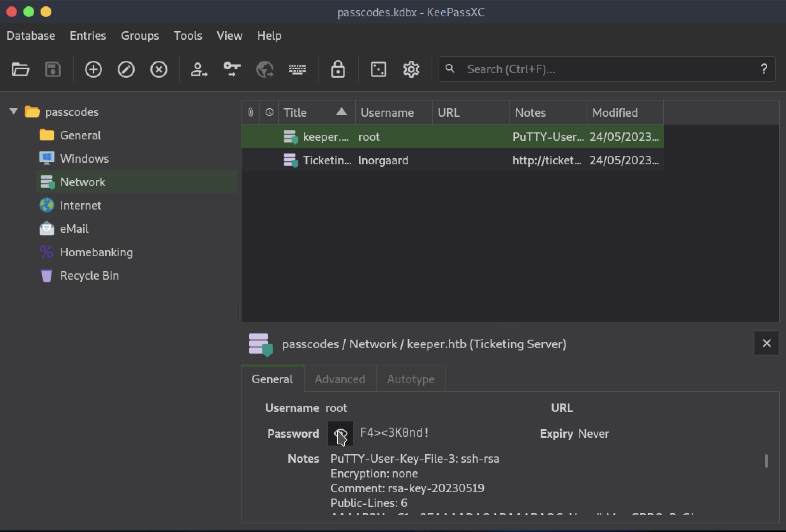786x532 pixels.
Task: Open the View menu
Action: 230,36
